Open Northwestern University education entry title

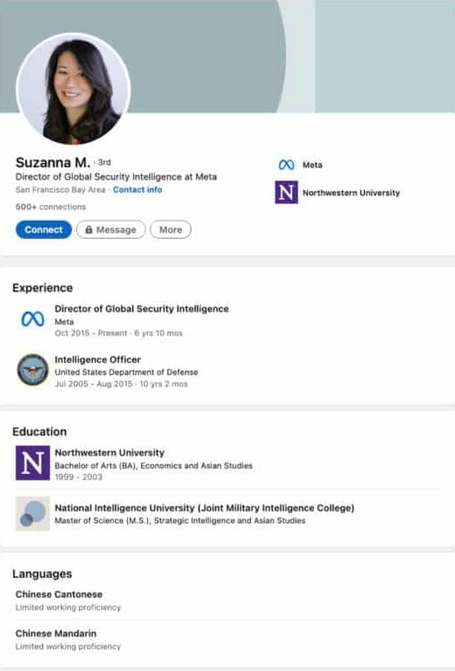[110, 453]
